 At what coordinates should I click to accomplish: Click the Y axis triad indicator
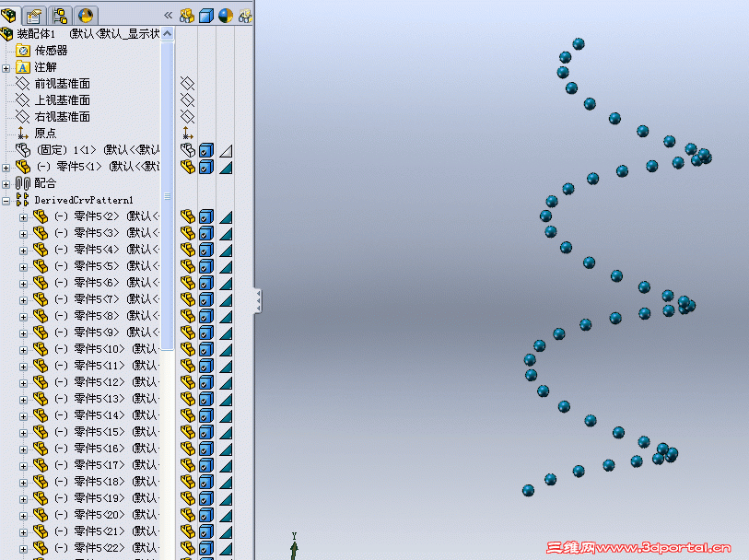click(294, 545)
